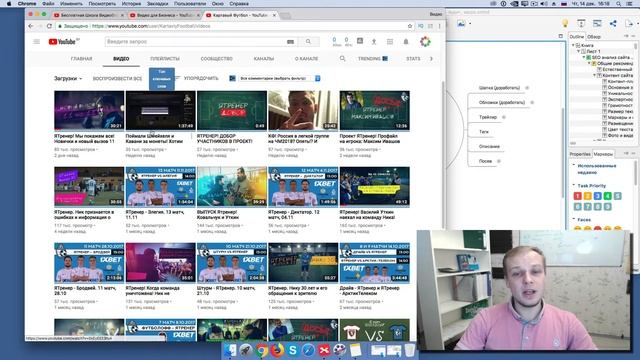Click the upload video arrow icon
Image resolution: width=640 pixels, height=360 pixels.
(x=373, y=42)
